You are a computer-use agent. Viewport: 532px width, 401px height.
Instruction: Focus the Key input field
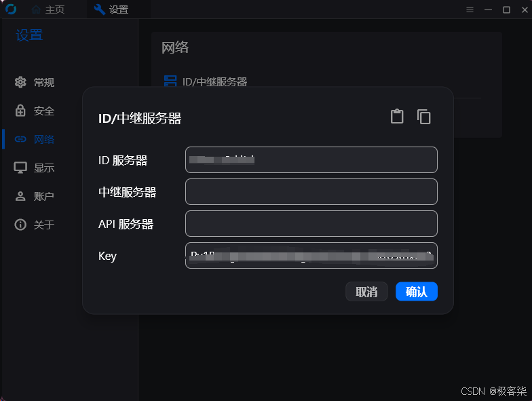311,255
